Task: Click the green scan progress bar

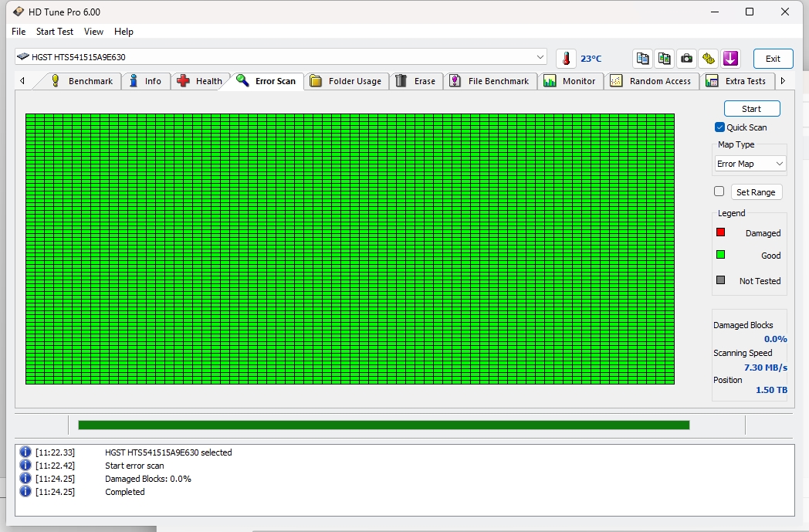Action: pos(384,425)
